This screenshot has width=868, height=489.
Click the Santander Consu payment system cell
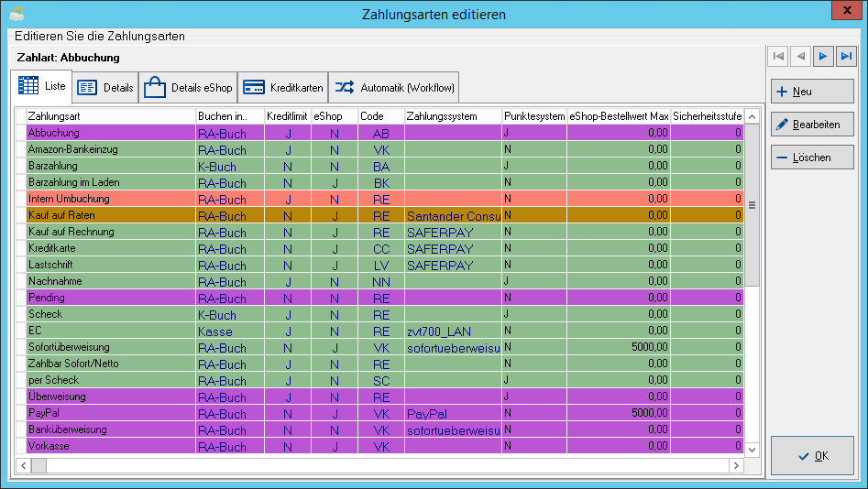coord(453,216)
